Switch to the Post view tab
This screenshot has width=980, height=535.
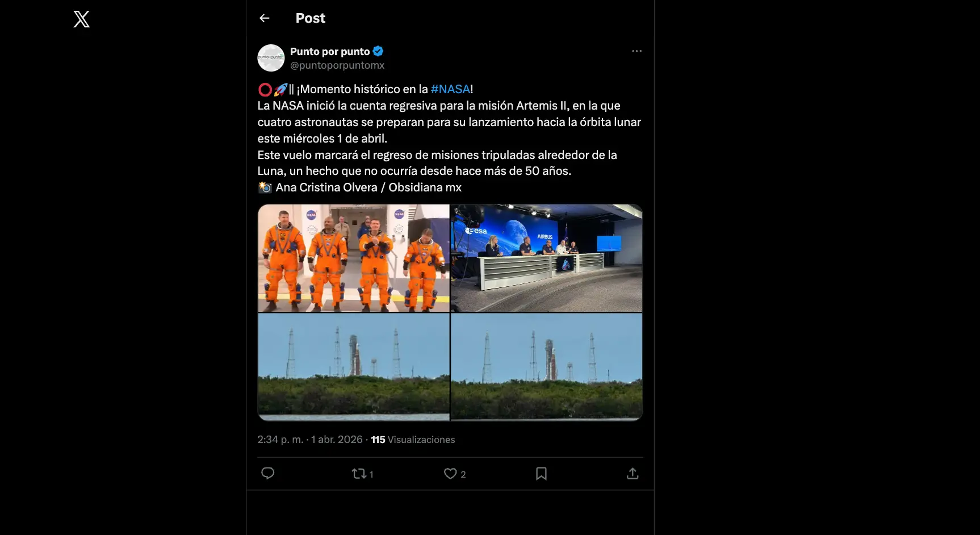point(310,18)
